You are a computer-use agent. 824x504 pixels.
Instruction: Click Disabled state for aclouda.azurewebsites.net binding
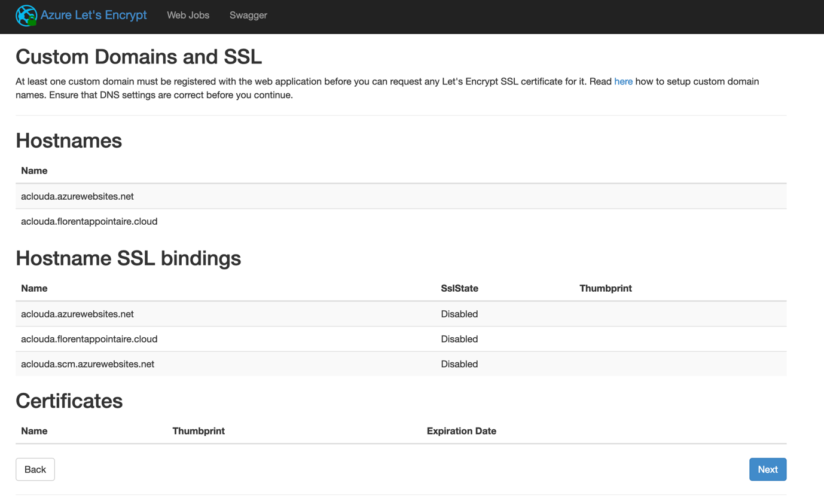[459, 314]
